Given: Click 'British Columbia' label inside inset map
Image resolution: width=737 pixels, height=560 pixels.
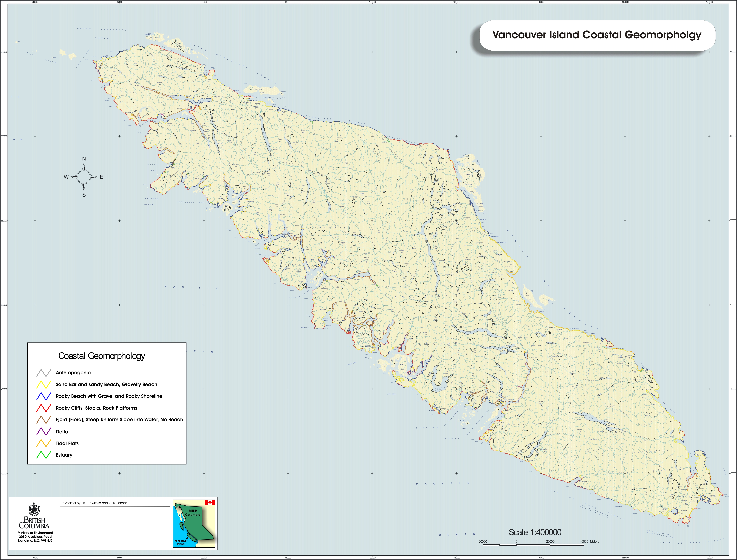Looking at the screenshot, I should [x=193, y=513].
